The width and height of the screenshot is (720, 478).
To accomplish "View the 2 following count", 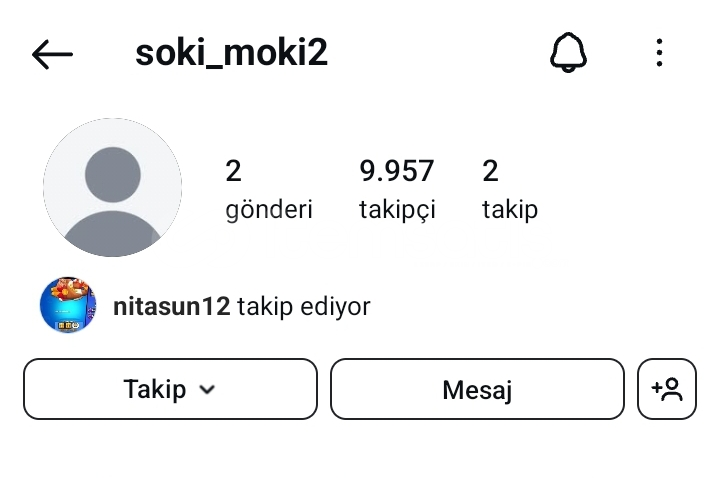I will coord(490,171).
